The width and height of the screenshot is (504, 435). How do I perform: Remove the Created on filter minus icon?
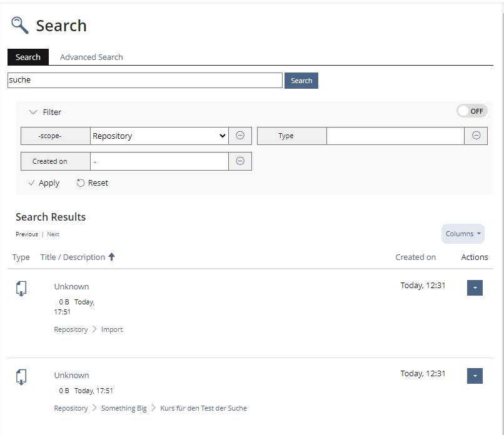(240, 161)
